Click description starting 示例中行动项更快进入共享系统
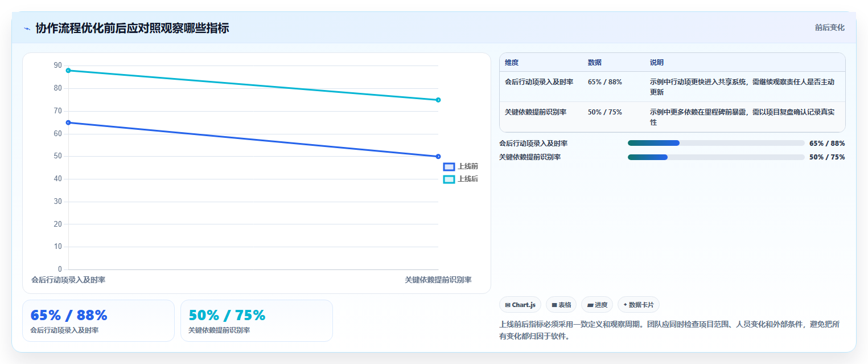The height and width of the screenshot is (364, 868). (x=742, y=87)
